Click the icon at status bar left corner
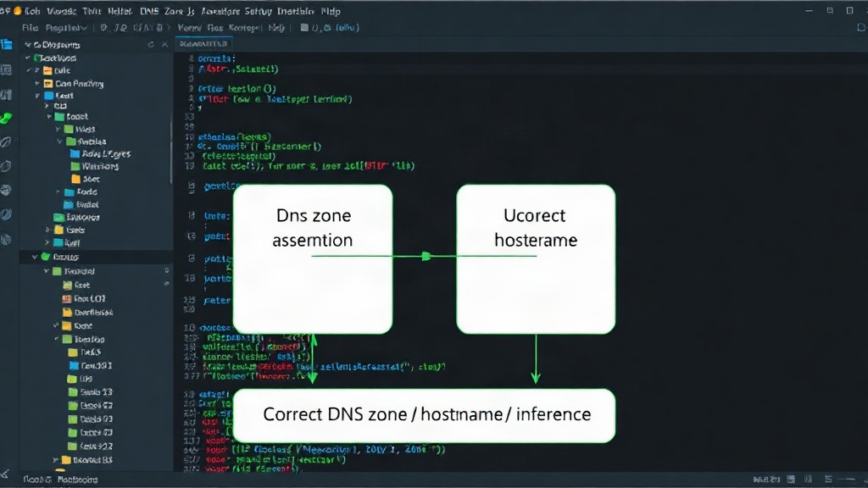Viewport: 868px width, 488px height. pyautogui.click(x=5, y=474)
